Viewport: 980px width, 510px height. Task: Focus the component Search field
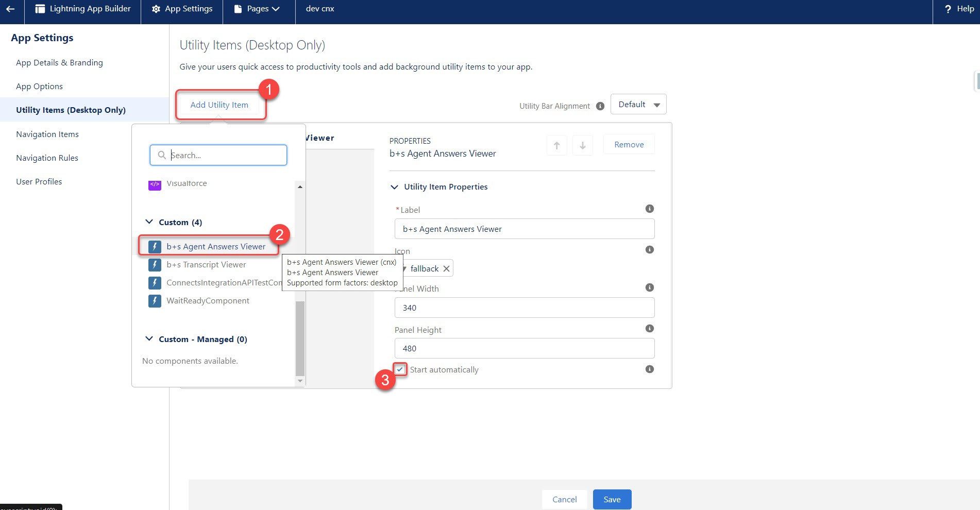click(x=218, y=155)
